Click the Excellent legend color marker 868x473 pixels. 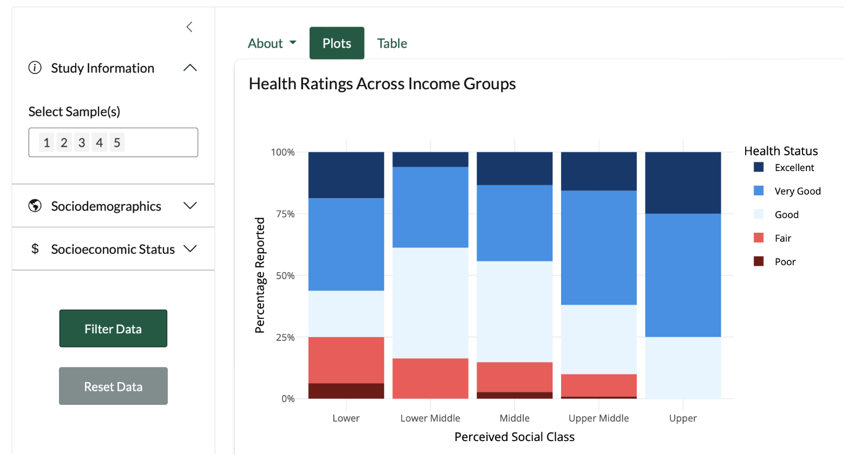[x=757, y=167]
